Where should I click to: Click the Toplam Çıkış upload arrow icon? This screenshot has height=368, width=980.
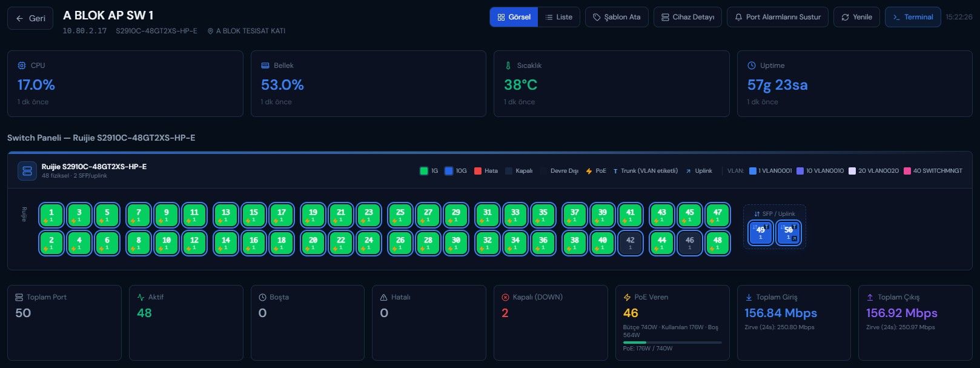point(870,297)
